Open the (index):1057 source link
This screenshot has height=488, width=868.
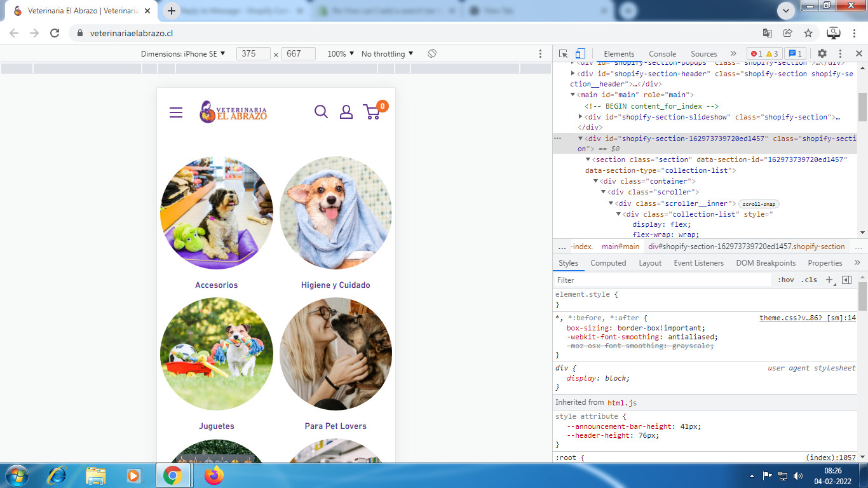(831, 457)
